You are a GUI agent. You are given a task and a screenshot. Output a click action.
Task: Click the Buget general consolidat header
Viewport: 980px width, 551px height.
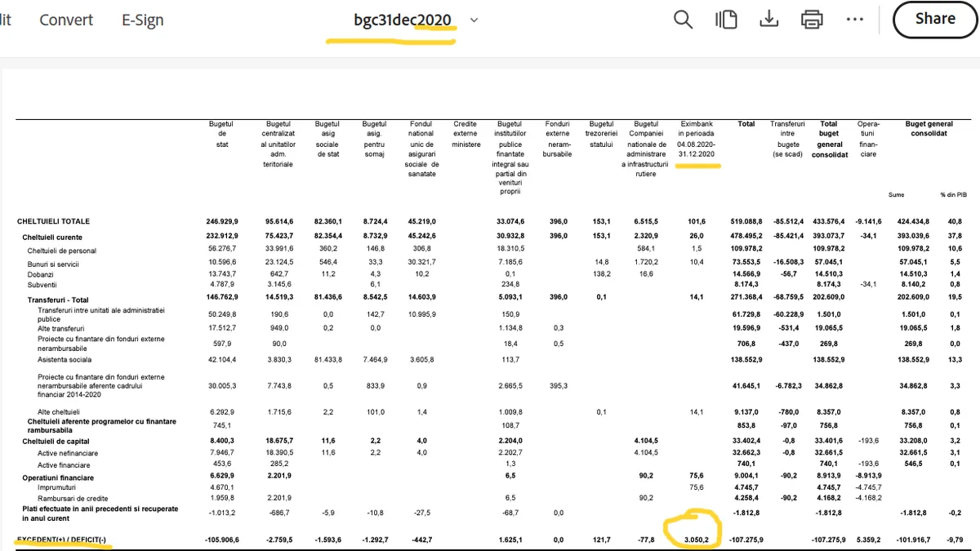929,129
